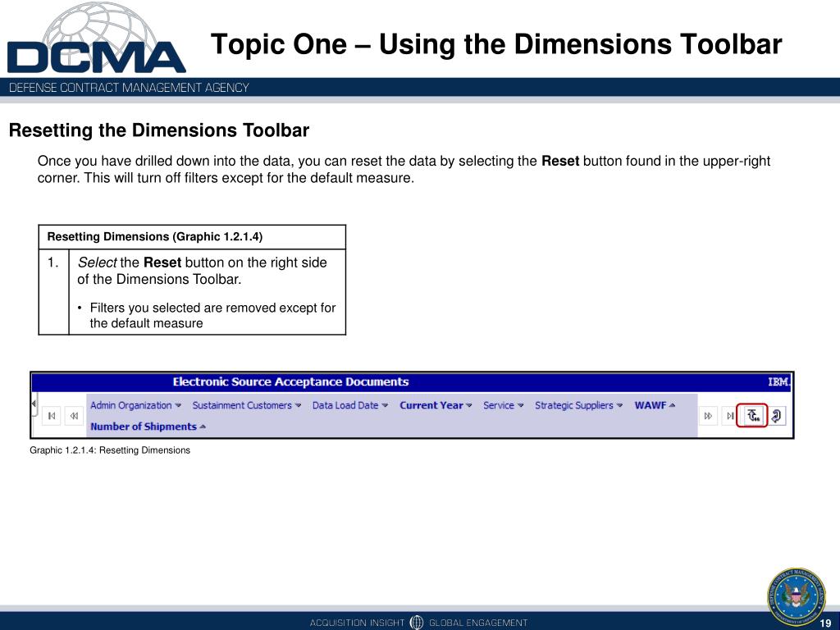Click the icon right of Reset
Screen dimensions: 840x630
(777, 416)
